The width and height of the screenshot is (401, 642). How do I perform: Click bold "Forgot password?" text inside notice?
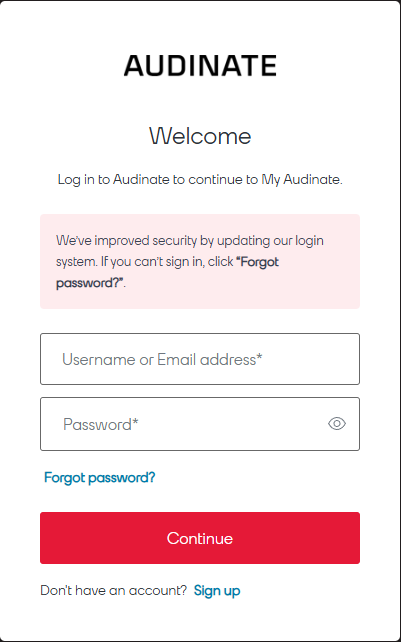(x=167, y=272)
